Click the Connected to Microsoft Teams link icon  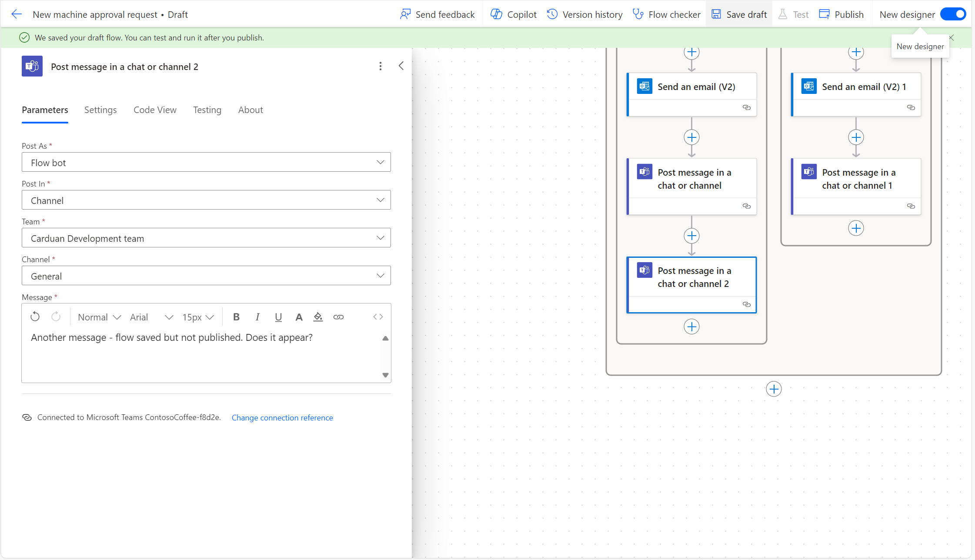point(27,417)
